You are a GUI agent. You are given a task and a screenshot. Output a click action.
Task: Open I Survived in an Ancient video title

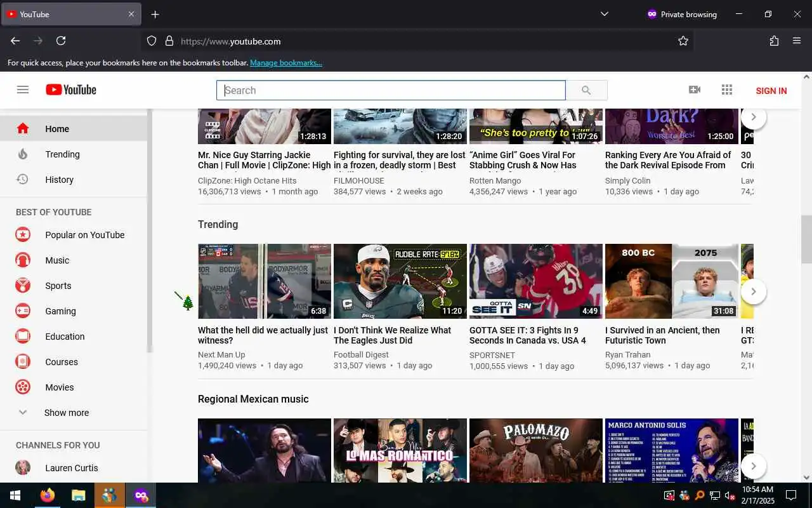662,335
